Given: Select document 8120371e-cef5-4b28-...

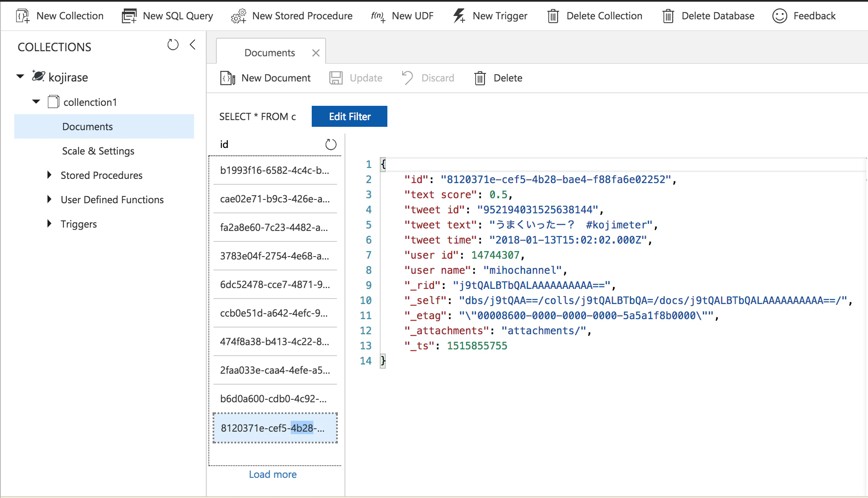Looking at the screenshot, I should pyautogui.click(x=275, y=428).
